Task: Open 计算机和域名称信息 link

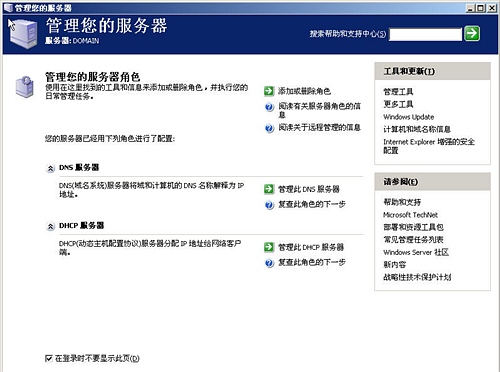Action: 417,129
